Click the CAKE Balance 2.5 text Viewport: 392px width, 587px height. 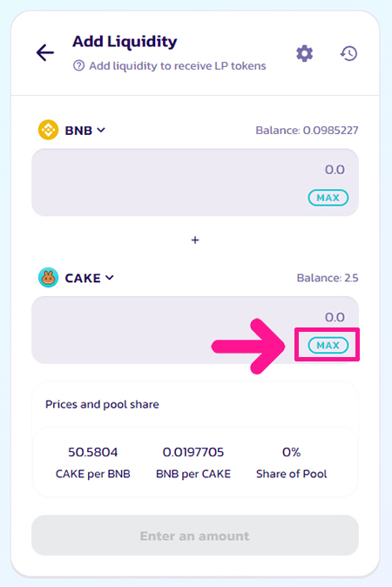(328, 278)
